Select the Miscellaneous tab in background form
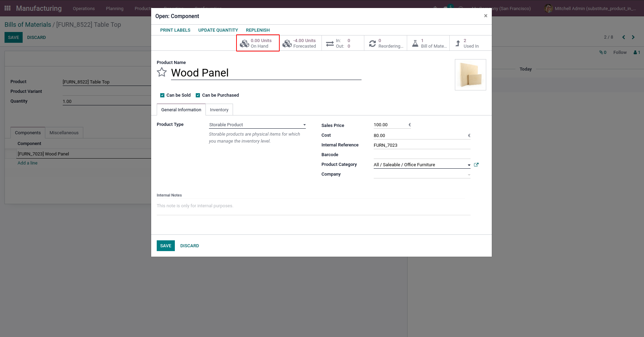 64,133
